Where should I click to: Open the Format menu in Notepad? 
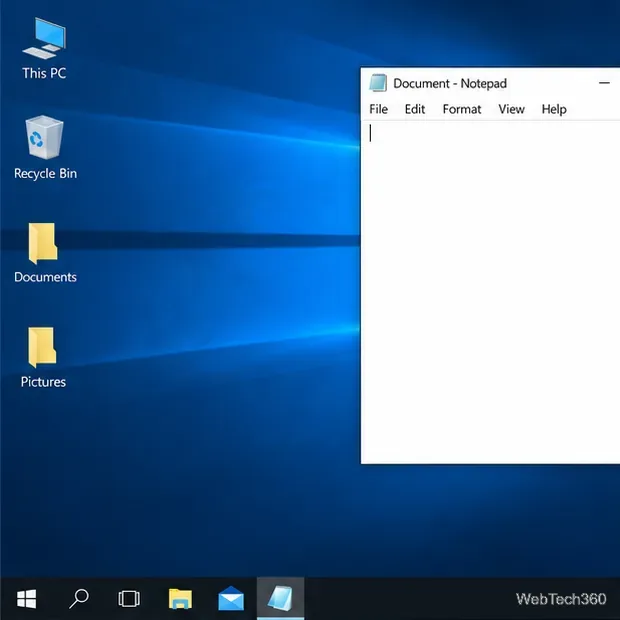pyautogui.click(x=462, y=109)
